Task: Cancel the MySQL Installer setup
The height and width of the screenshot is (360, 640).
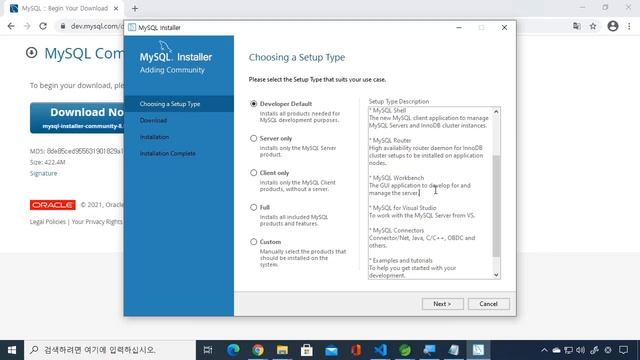Action: click(489, 304)
